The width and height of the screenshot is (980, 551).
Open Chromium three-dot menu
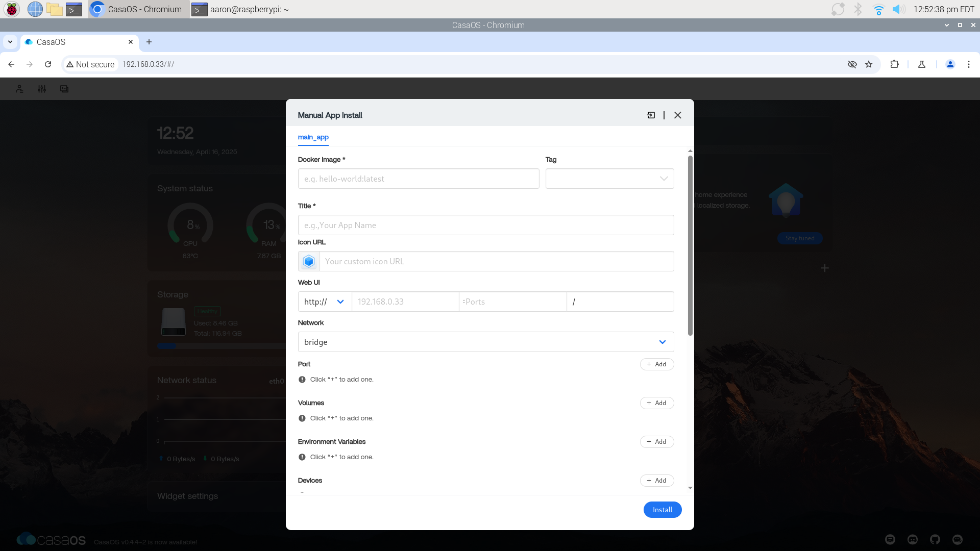(x=969, y=64)
